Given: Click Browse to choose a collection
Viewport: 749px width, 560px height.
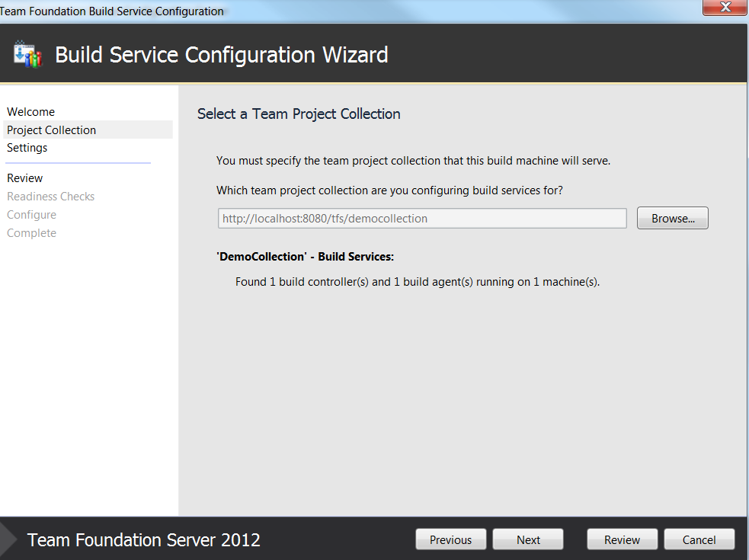Looking at the screenshot, I should pyautogui.click(x=673, y=219).
